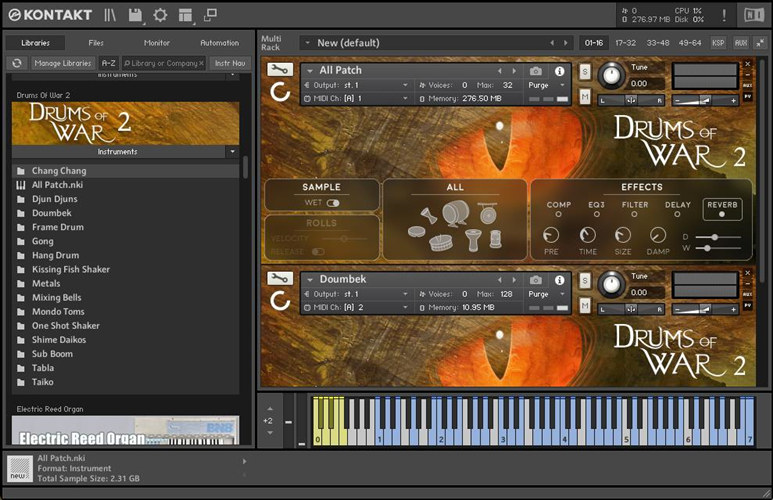Click the Manage Libraries button
Screen dimensions: 773x500
click(62, 63)
